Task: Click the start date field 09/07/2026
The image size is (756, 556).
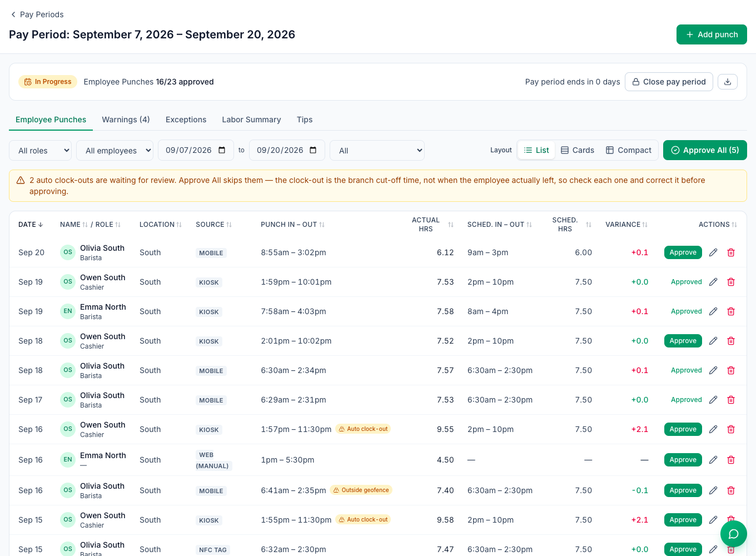Action: 196,150
